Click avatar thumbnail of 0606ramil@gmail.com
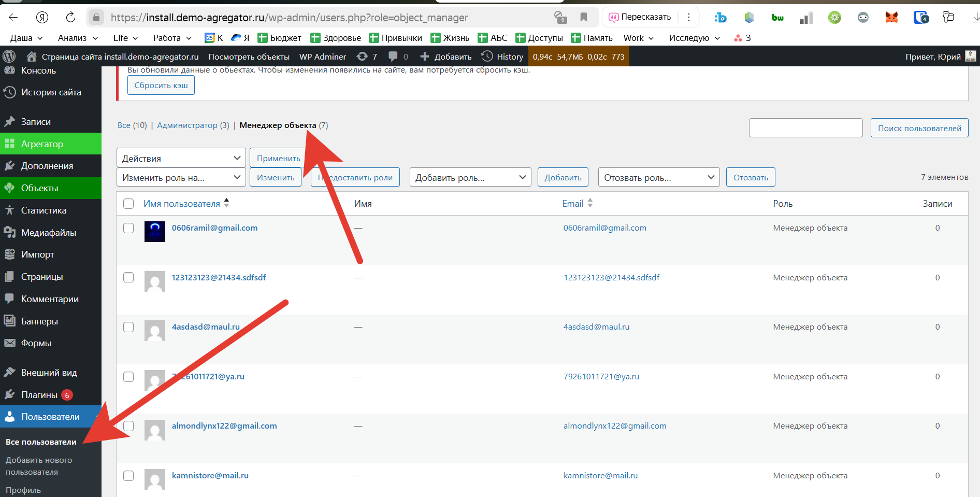980x497 pixels. pos(154,232)
